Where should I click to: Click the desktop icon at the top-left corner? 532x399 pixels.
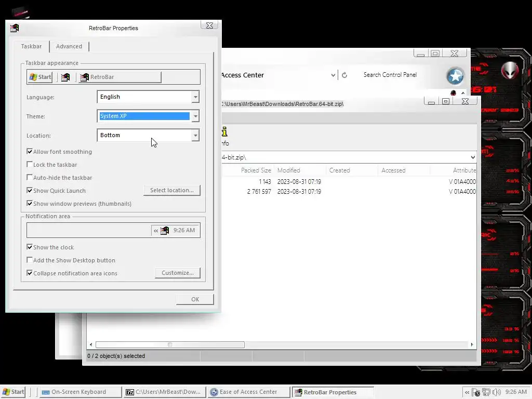20,13
